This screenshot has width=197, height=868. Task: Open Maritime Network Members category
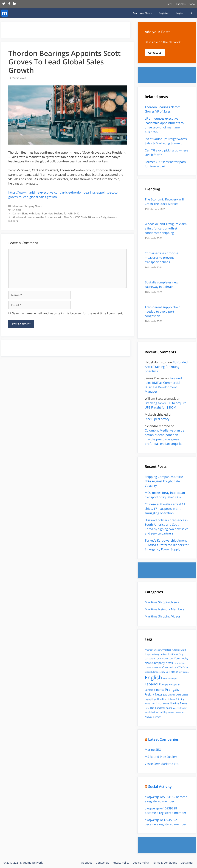[165, 609]
